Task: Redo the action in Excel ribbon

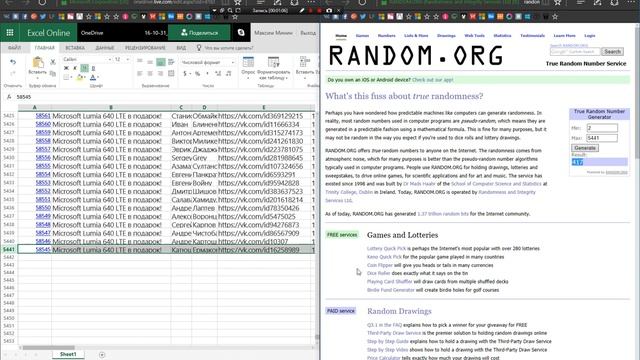Action: point(13,73)
